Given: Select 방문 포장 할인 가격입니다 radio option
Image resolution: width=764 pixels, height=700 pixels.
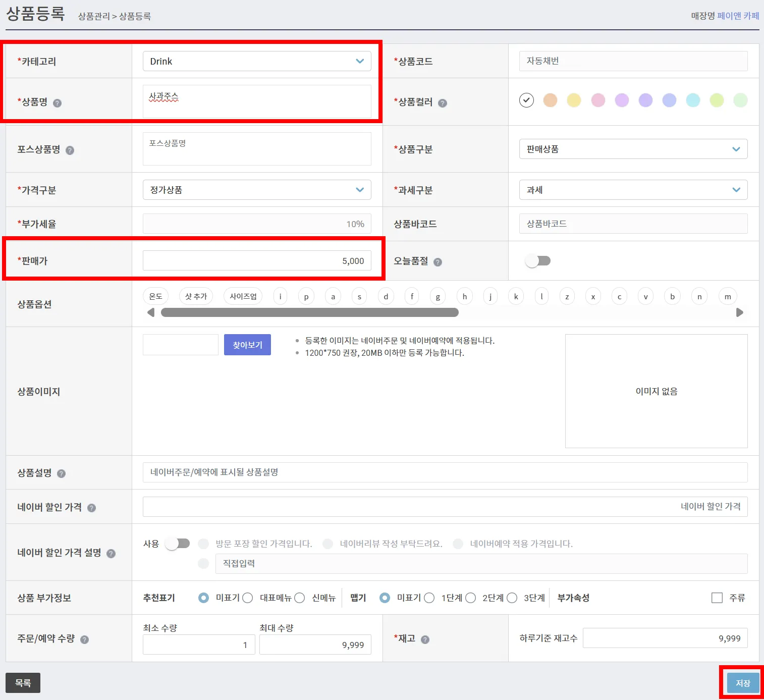Looking at the screenshot, I should point(203,544).
